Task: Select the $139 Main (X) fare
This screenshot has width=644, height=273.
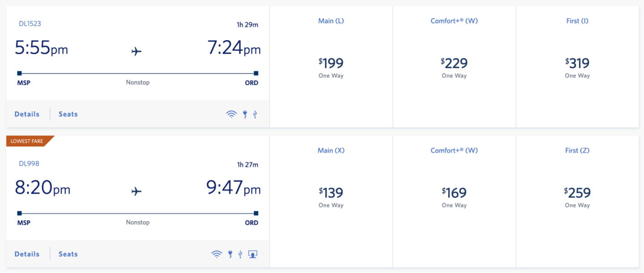Action: pyautogui.click(x=331, y=196)
